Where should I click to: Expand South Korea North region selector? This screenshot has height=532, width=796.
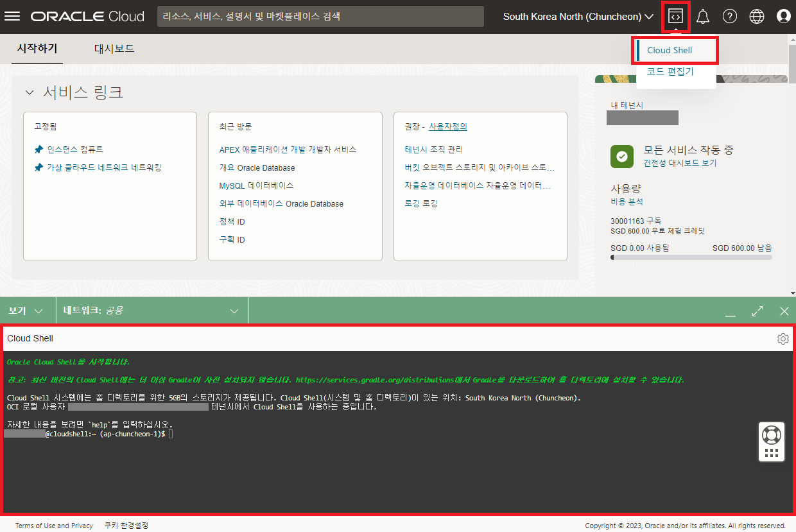click(578, 17)
